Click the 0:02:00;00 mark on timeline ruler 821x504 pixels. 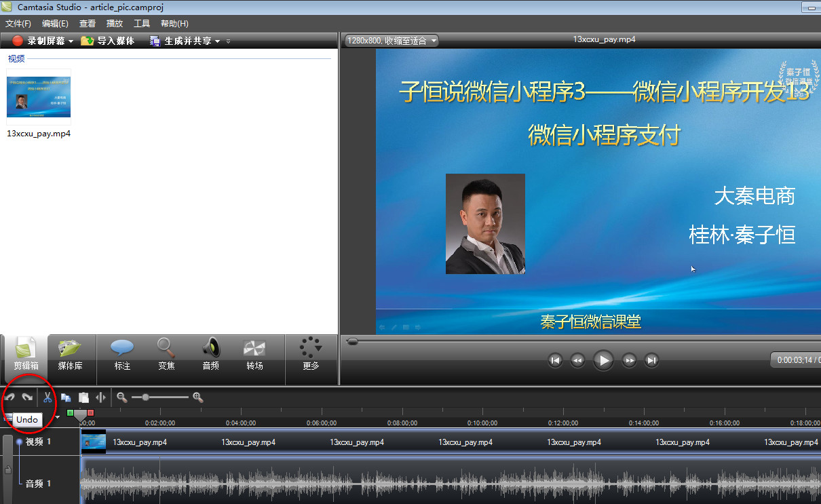(160, 423)
